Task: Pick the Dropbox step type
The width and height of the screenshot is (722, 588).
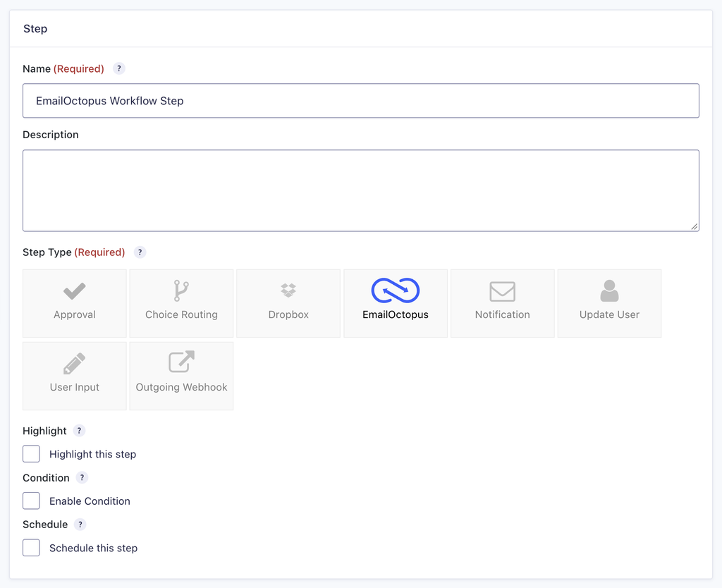Action: (x=288, y=303)
